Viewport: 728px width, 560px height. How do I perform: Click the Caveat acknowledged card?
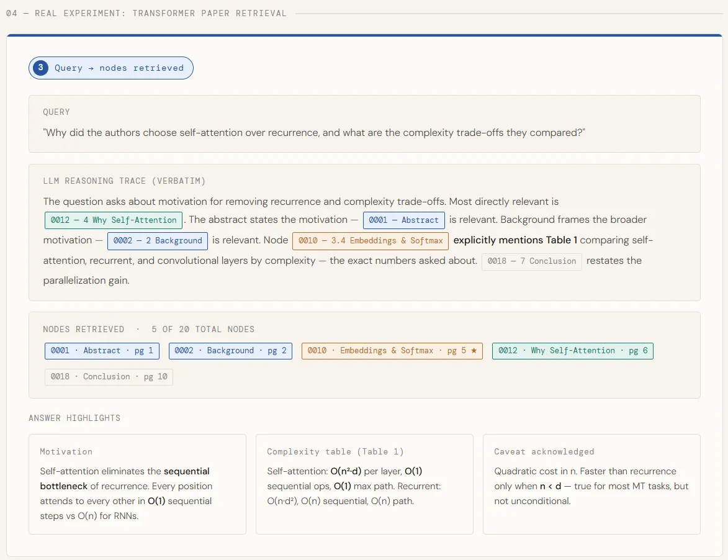[591, 484]
